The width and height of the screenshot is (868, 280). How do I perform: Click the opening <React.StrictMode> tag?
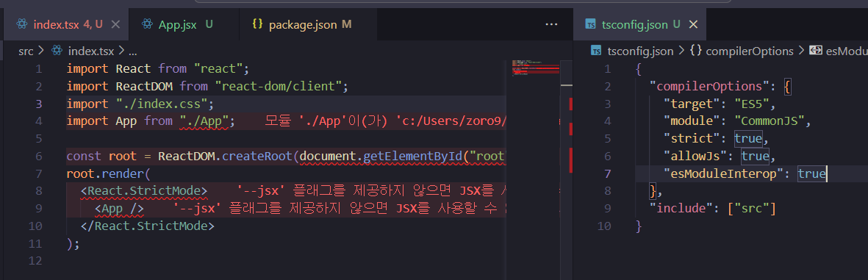(x=144, y=192)
